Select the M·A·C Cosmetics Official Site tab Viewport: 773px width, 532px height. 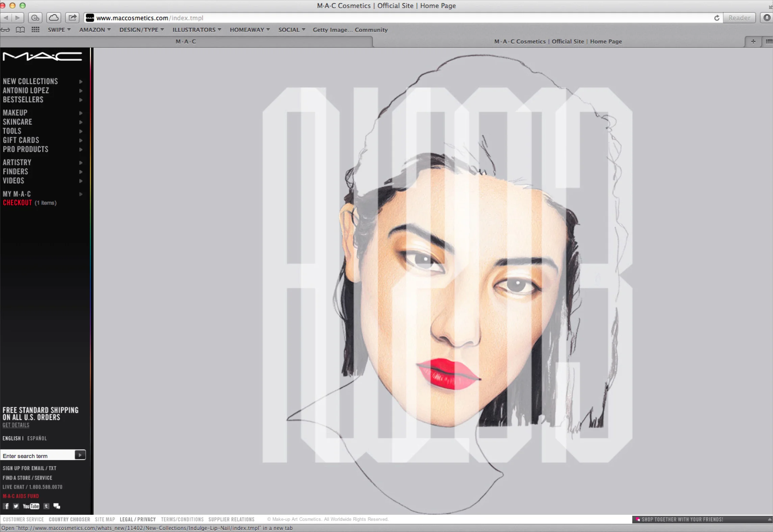point(558,42)
